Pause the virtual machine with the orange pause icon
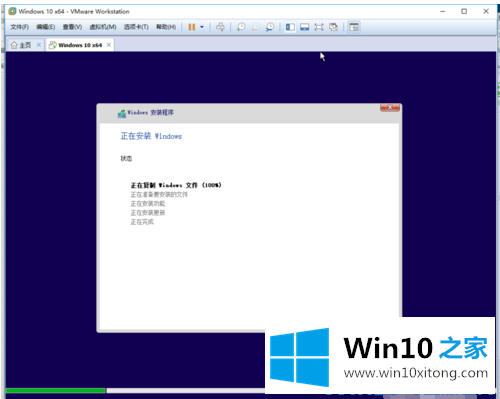The height and width of the screenshot is (399, 500). (192, 27)
